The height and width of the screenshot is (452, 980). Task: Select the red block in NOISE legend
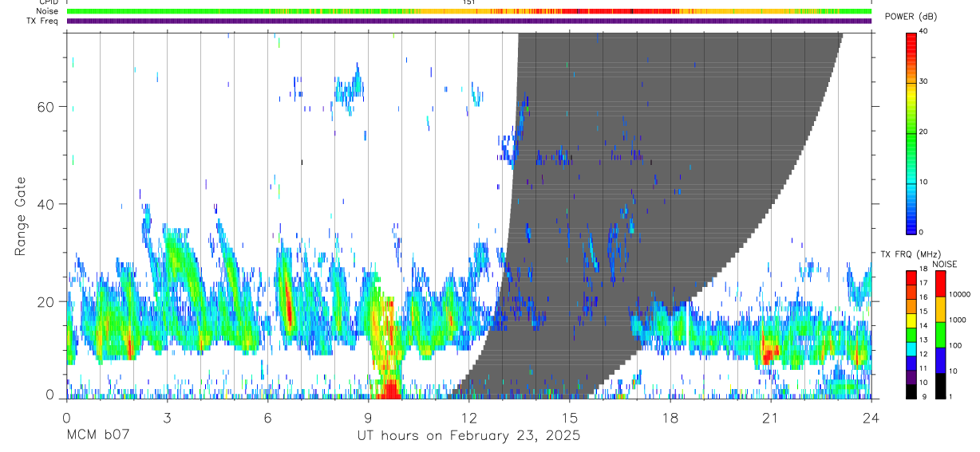pos(941,284)
